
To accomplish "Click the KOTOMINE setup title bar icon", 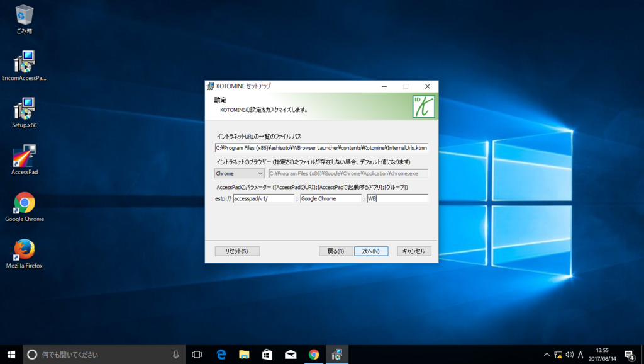I will coord(211,86).
